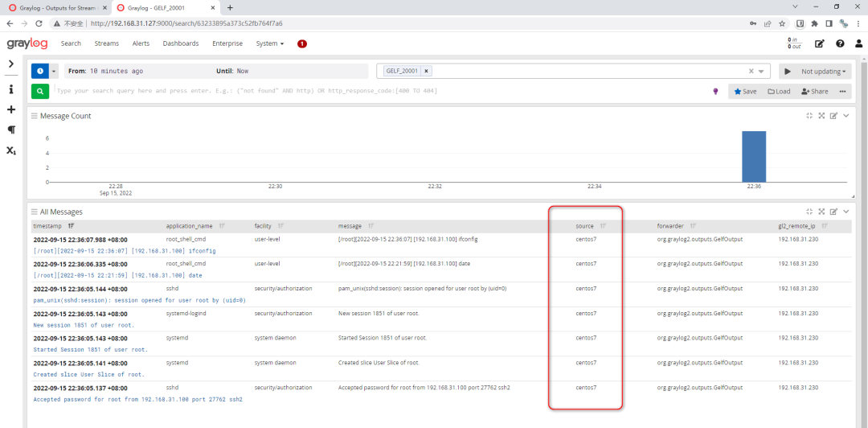Click the red notification badge
This screenshot has height=428, width=868.
click(x=302, y=43)
